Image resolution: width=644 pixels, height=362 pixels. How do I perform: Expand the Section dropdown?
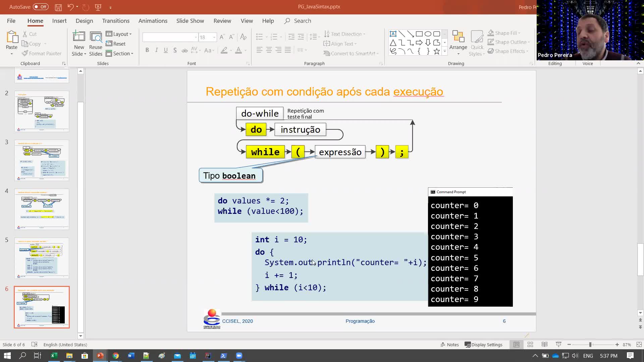pos(120,53)
